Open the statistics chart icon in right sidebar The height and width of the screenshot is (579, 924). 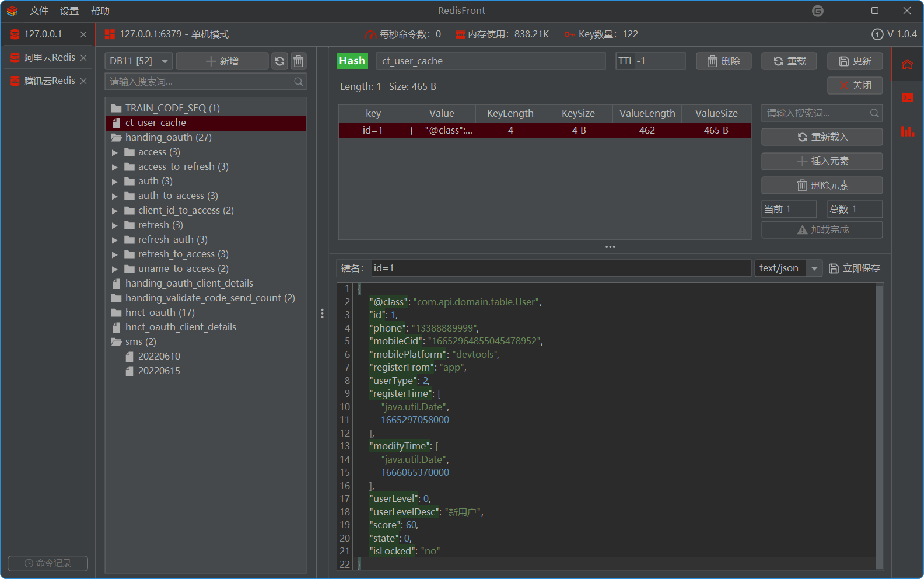(907, 131)
